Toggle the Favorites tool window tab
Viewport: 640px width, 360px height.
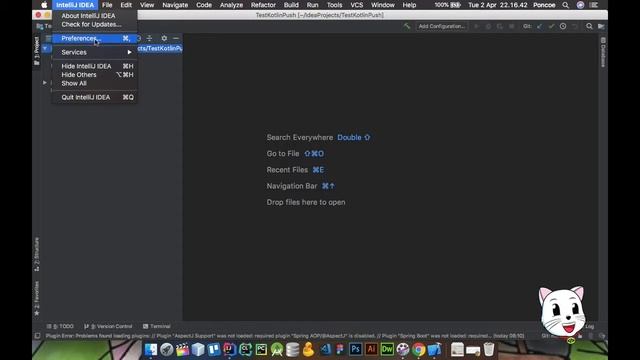[x=36, y=298]
